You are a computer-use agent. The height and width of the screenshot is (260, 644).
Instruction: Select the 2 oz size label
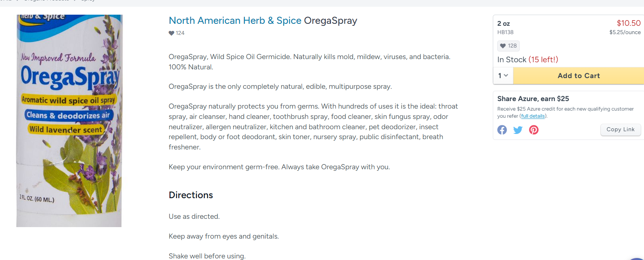click(x=504, y=23)
